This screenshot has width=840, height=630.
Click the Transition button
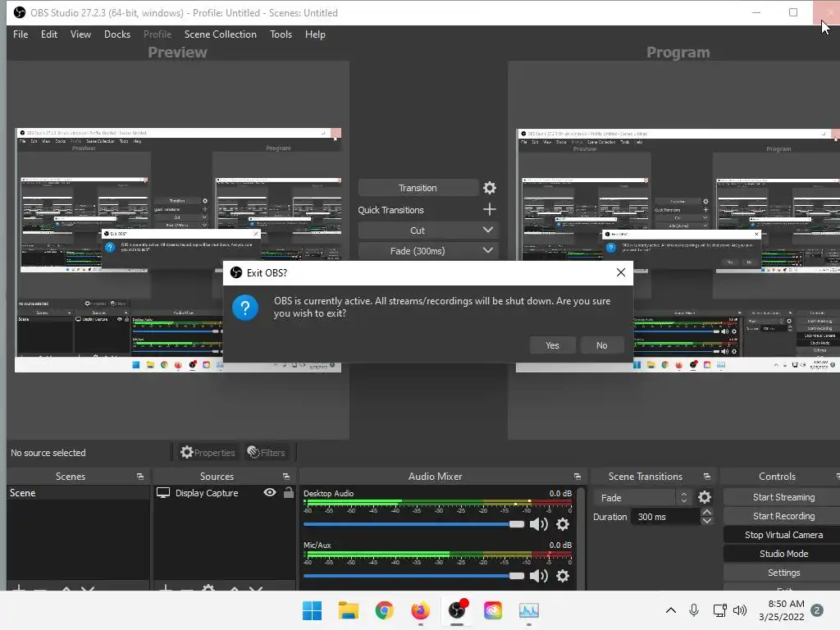tap(418, 188)
